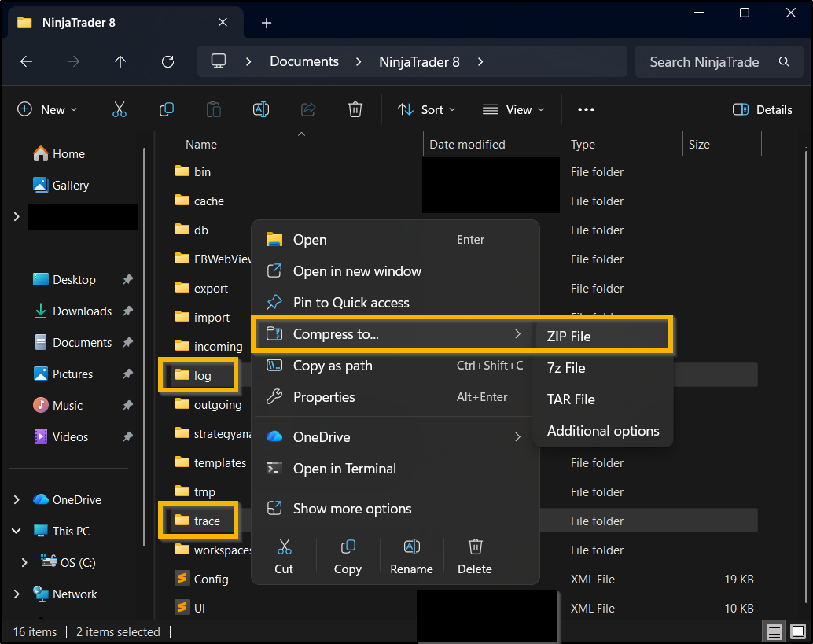Switch to large thumbnails view icon

click(797, 631)
